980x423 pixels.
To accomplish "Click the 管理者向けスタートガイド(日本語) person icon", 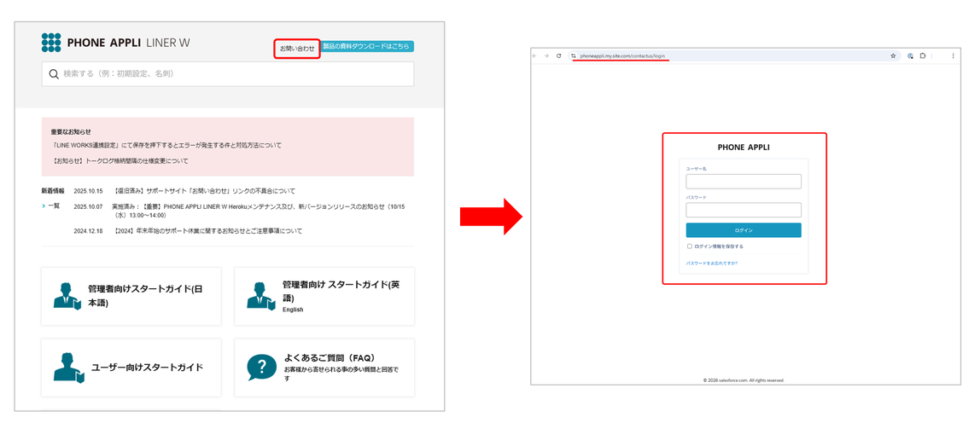I will click(67, 296).
